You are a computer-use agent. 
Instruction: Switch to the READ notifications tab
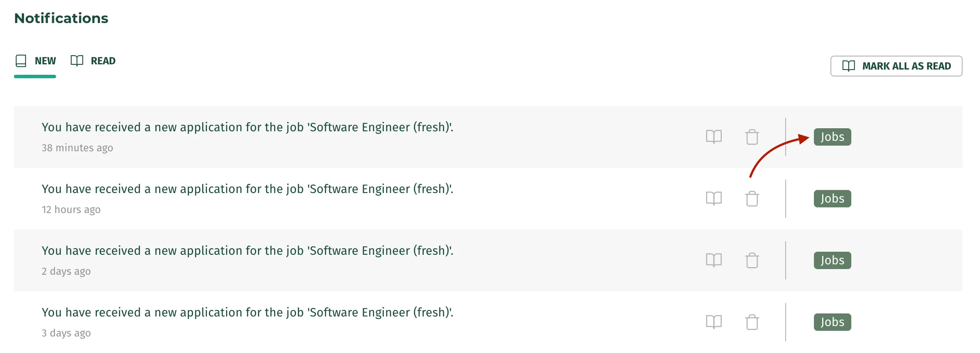tap(93, 61)
